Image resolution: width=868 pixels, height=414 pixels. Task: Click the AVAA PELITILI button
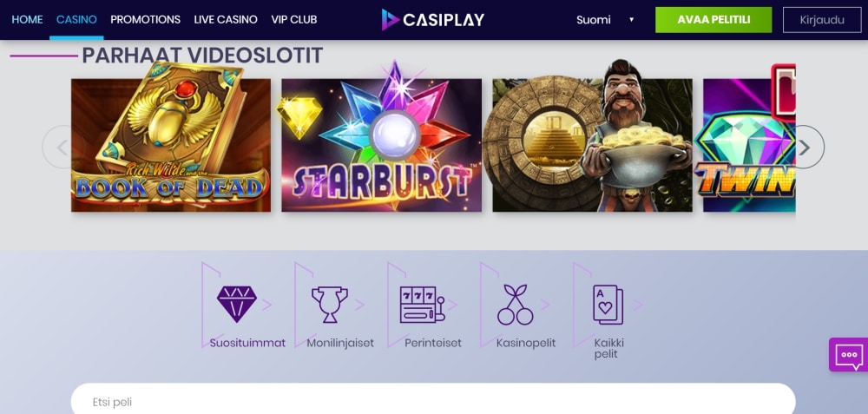(x=713, y=20)
